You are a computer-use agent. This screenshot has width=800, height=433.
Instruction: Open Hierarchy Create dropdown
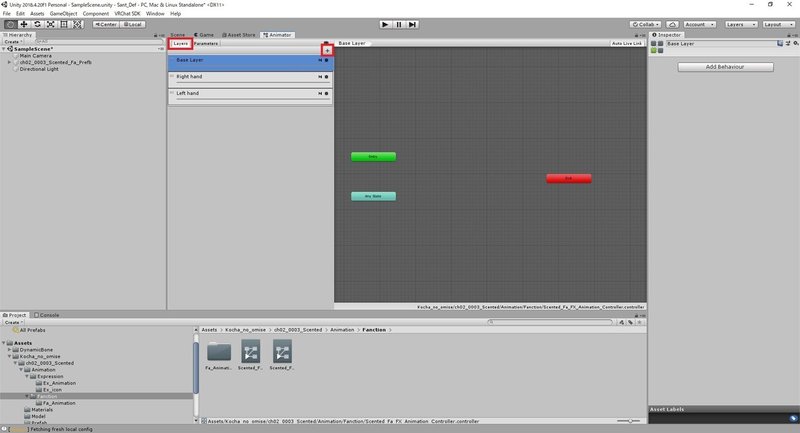[x=13, y=42]
